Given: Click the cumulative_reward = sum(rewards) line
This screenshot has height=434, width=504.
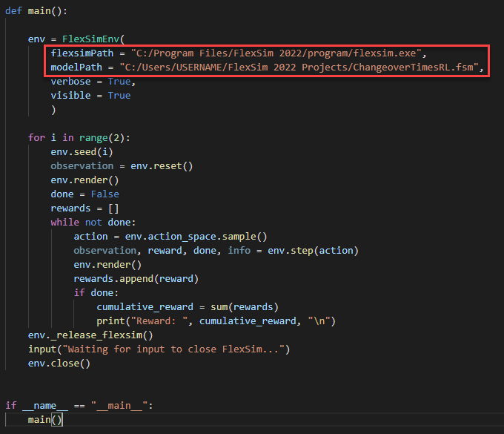Looking at the screenshot, I should pyautogui.click(x=188, y=307).
